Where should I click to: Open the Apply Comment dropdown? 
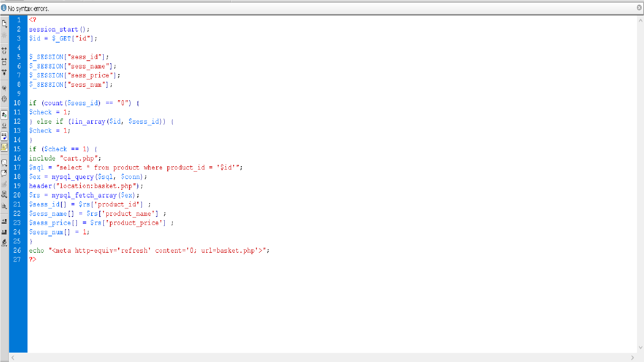(x=4, y=163)
